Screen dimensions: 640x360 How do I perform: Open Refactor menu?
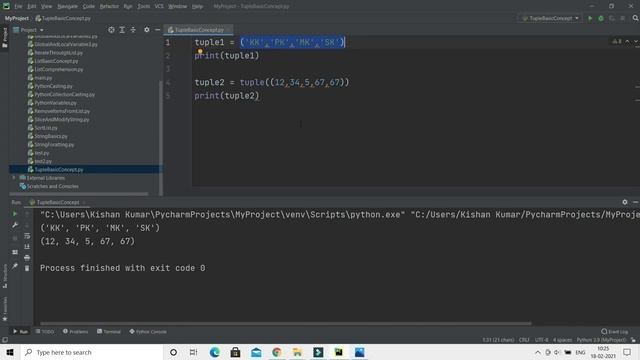tap(109, 6)
